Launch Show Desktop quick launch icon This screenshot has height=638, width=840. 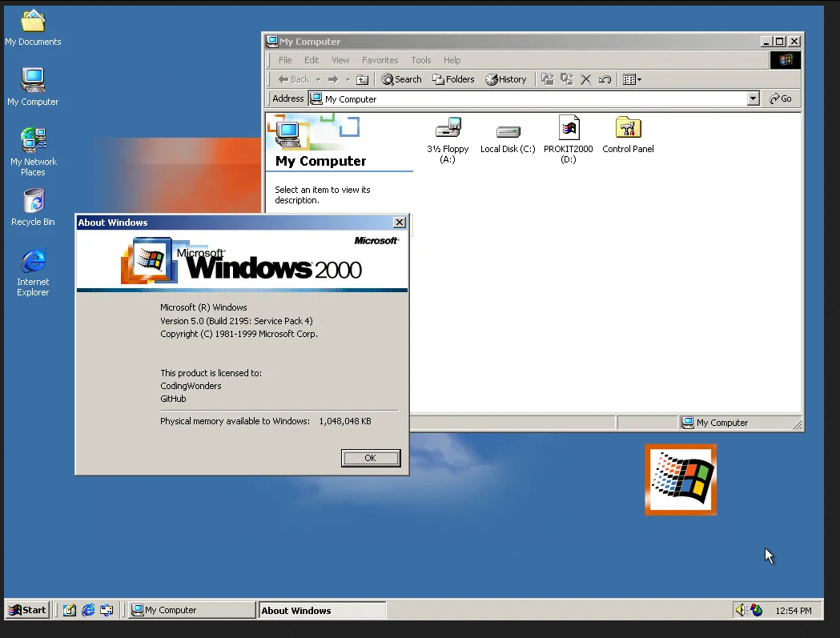(x=69, y=610)
